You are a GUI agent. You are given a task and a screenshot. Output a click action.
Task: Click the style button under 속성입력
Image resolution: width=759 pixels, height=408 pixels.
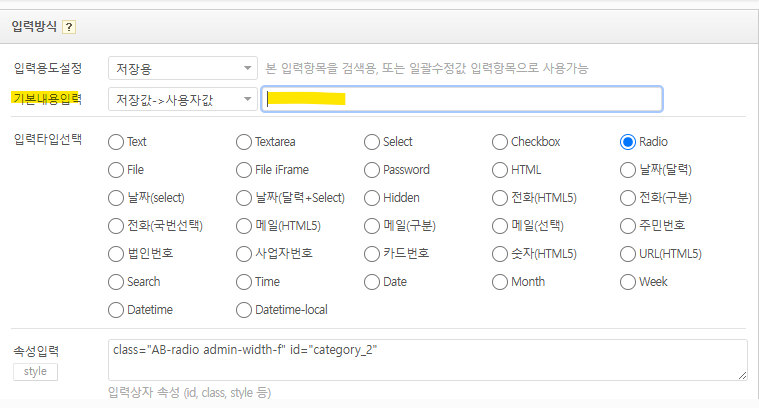(35, 372)
